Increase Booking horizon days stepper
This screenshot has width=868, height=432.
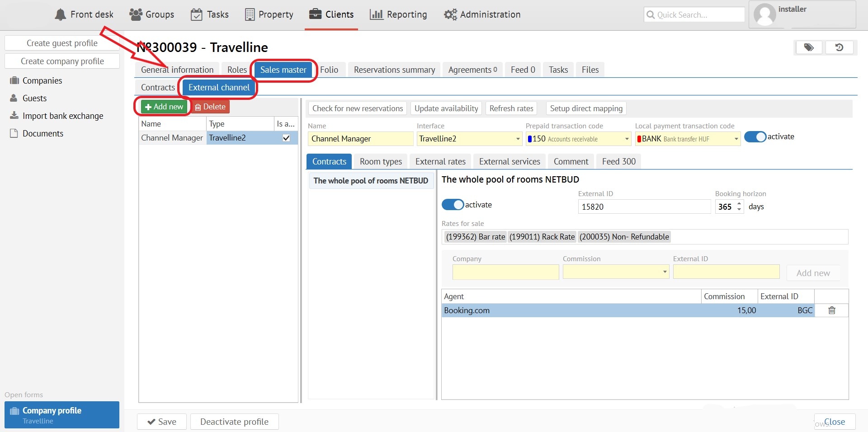pos(739,204)
